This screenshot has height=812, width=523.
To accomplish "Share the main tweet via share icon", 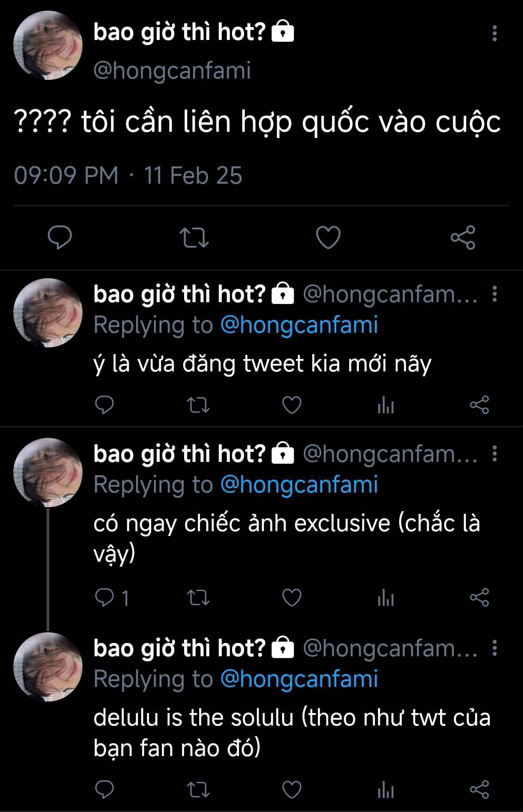I will [463, 237].
